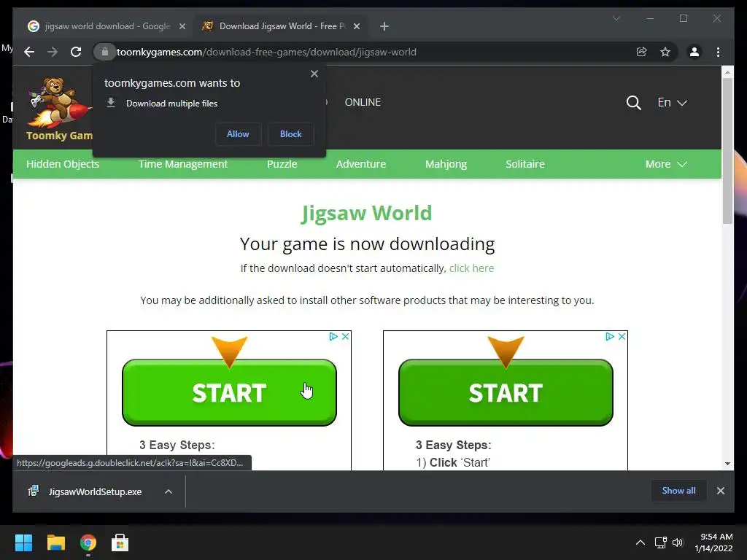Open the ONLINE menu item
The height and width of the screenshot is (560, 747).
tap(363, 102)
